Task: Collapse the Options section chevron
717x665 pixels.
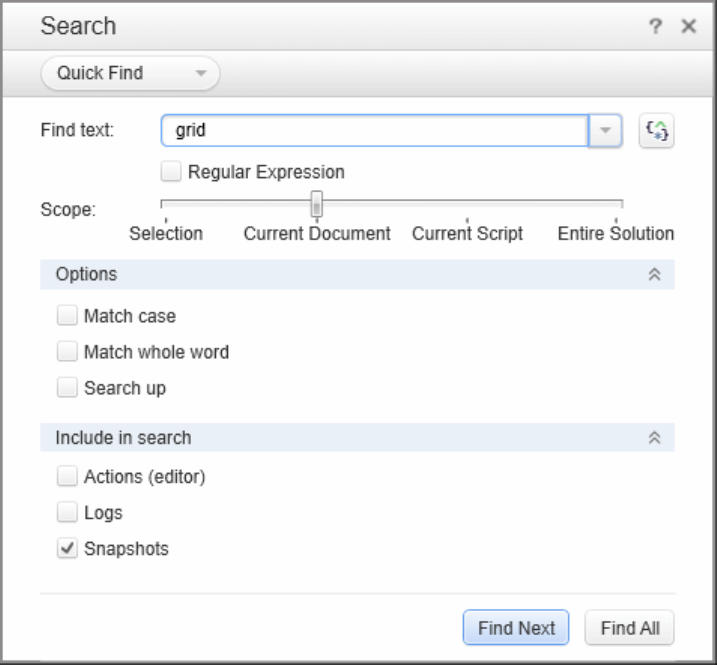Action: point(655,274)
